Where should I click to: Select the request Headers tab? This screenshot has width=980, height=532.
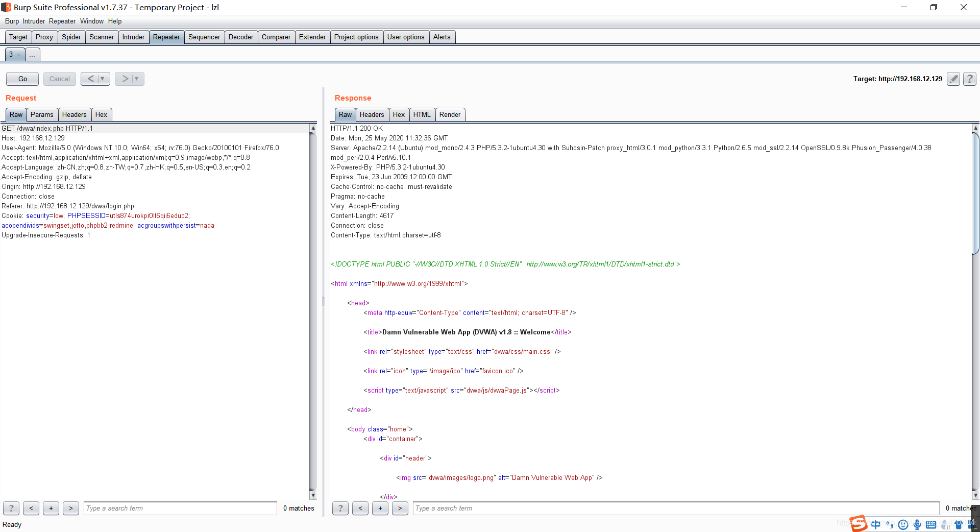(x=75, y=114)
